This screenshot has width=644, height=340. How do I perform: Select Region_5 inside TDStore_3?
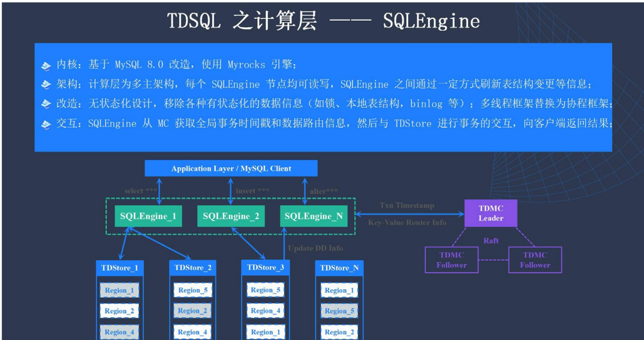click(266, 290)
